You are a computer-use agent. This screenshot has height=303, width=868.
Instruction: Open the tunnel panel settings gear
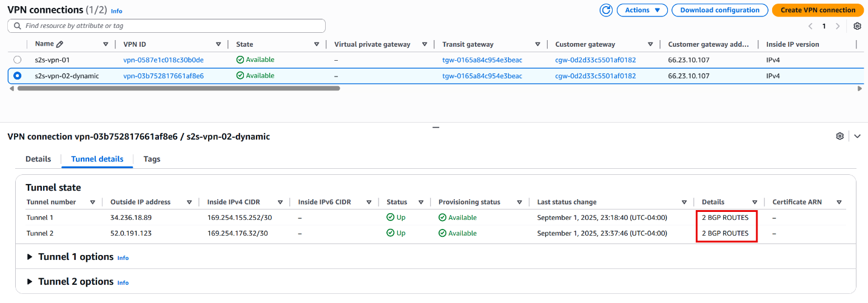839,137
